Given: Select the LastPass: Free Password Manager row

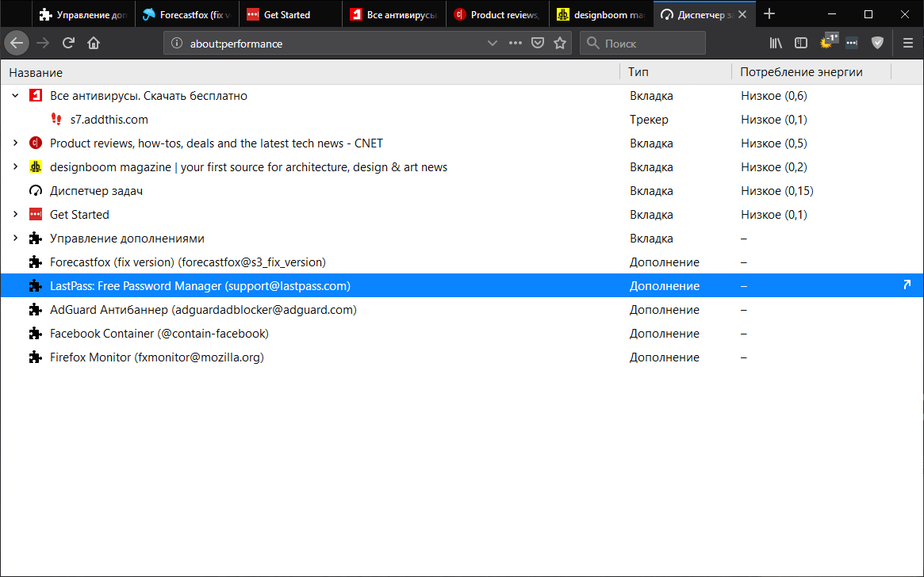Looking at the screenshot, I should 462,285.
